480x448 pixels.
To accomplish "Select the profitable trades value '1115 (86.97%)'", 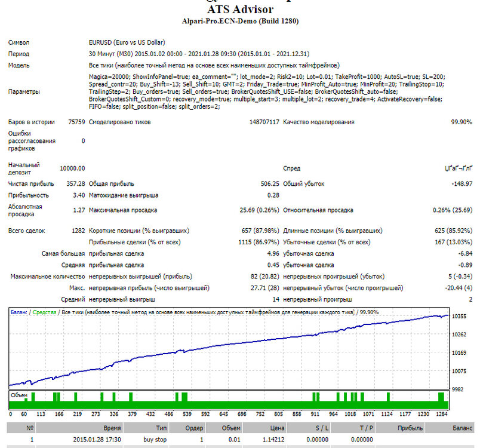I will [259, 242].
